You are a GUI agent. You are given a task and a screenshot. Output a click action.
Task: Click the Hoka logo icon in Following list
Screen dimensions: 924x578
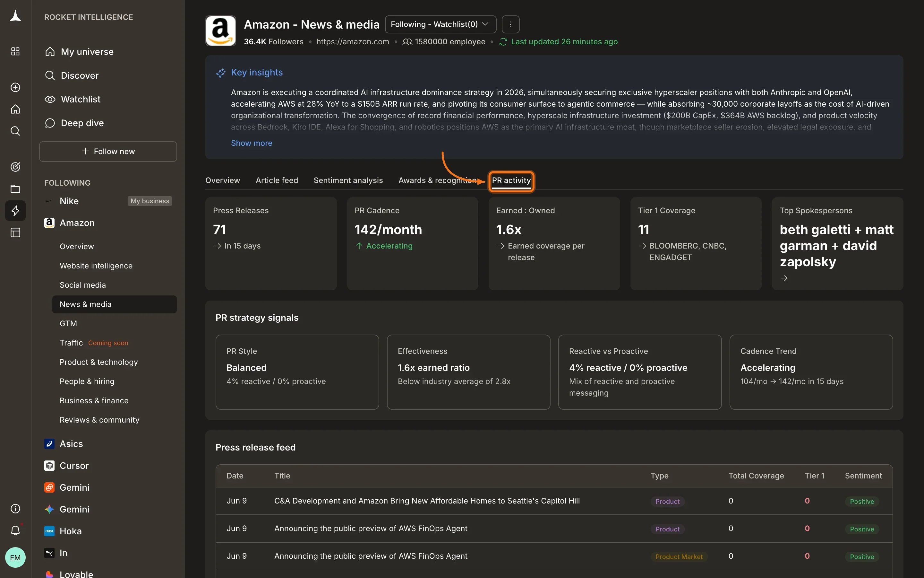click(x=49, y=531)
